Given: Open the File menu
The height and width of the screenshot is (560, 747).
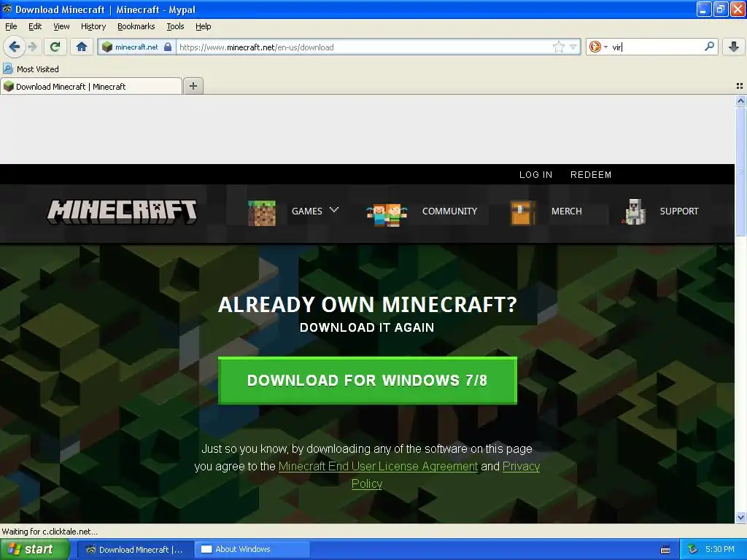Looking at the screenshot, I should pos(11,26).
